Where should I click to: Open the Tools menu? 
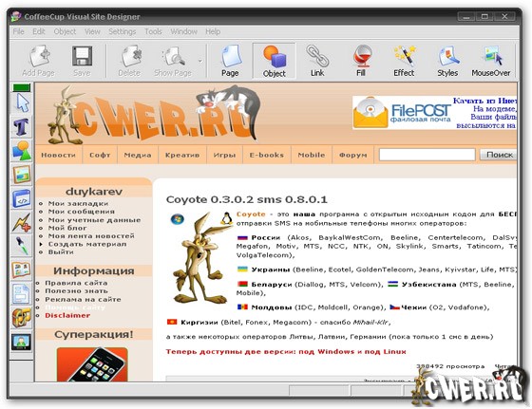[x=153, y=31]
